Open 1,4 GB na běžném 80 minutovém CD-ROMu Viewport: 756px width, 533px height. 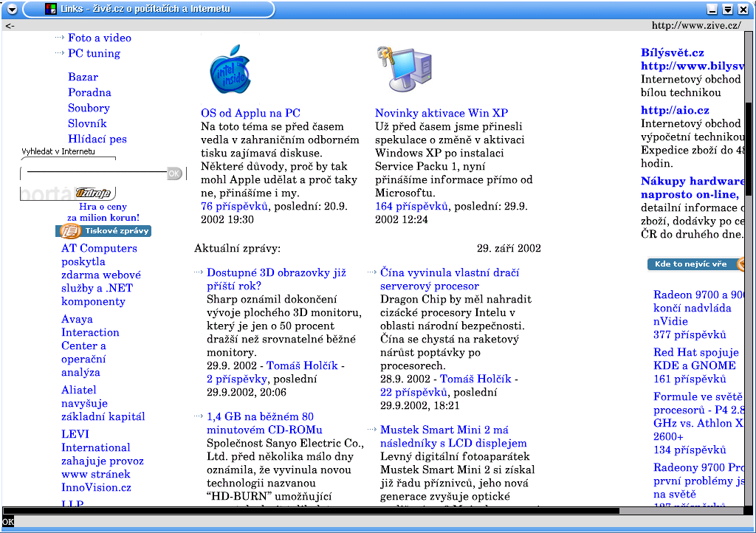point(264,423)
